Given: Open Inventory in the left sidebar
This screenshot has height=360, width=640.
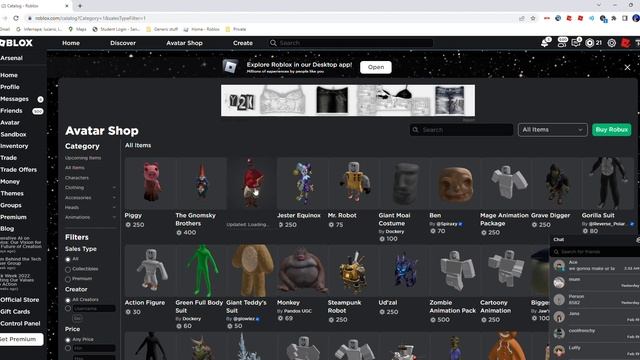Looking at the screenshot, I should click(14, 146).
